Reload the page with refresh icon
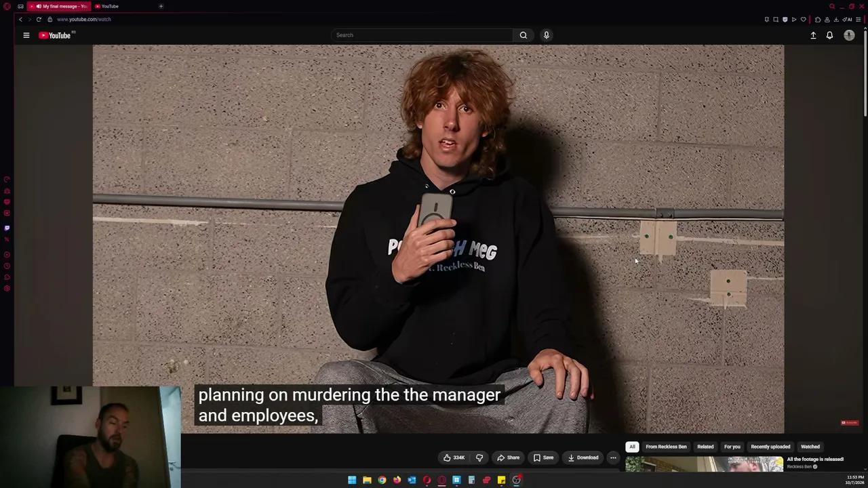Image resolution: width=868 pixels, height=488 pixels. (x=39, y=19)
